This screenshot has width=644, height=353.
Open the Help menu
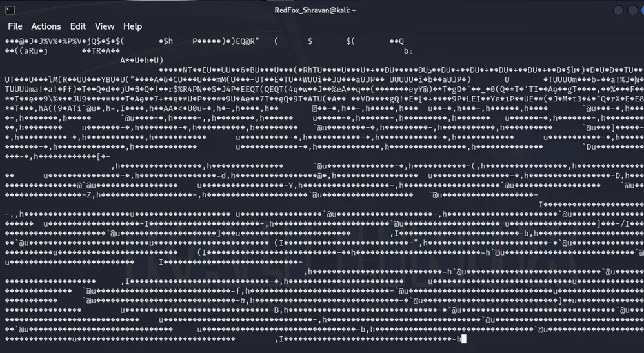click(132, 26)
